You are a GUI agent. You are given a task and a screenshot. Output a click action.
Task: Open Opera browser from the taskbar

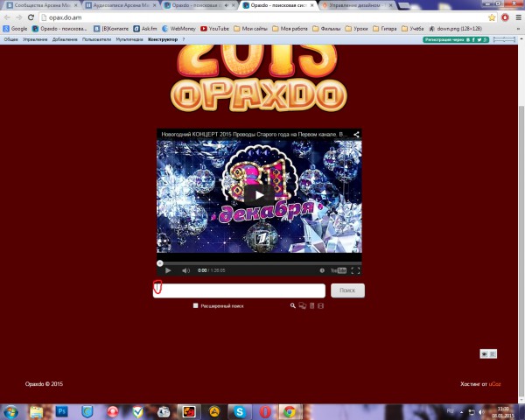[265, 411]
